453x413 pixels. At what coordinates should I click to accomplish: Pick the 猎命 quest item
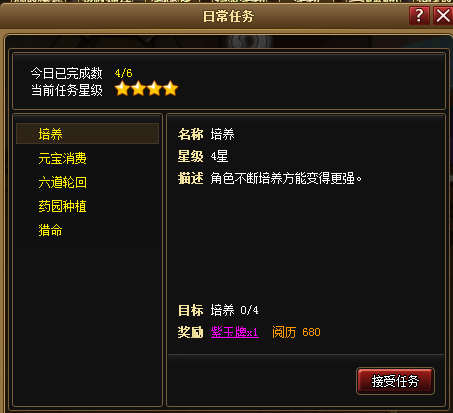coord(50,230)
